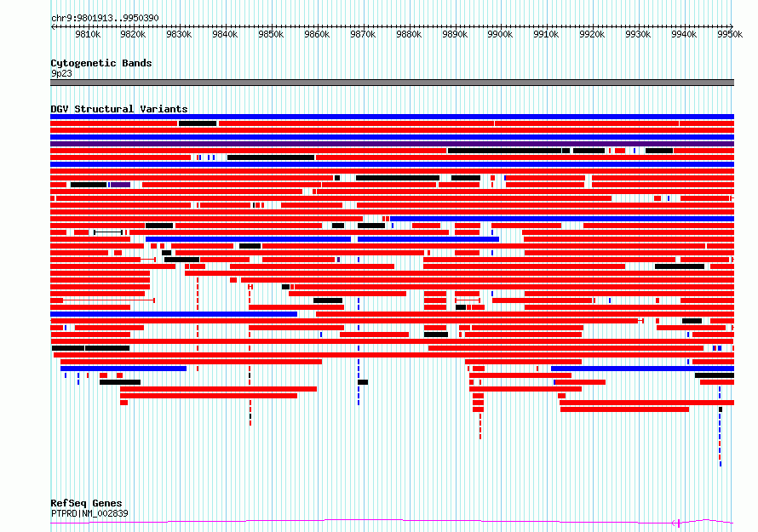Open the RefSeq Genes track title
Viewport: 758px width, 532px height.
[86, 503]
